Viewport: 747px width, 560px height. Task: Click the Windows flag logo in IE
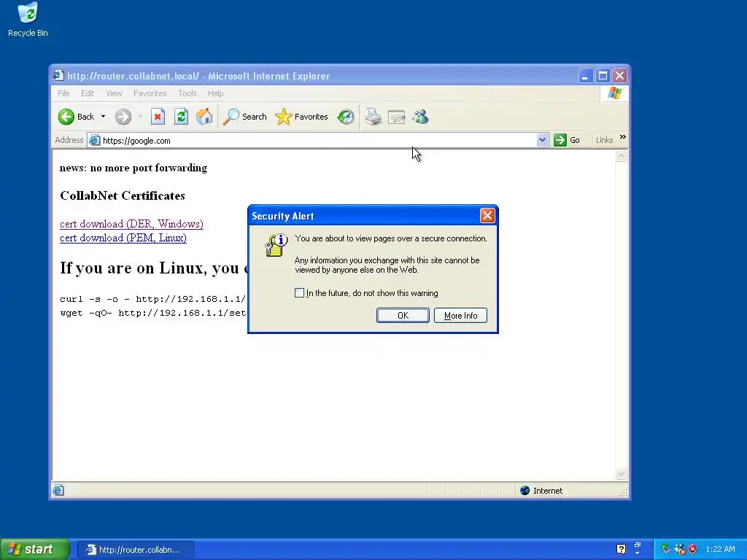(x=614, y=93)
